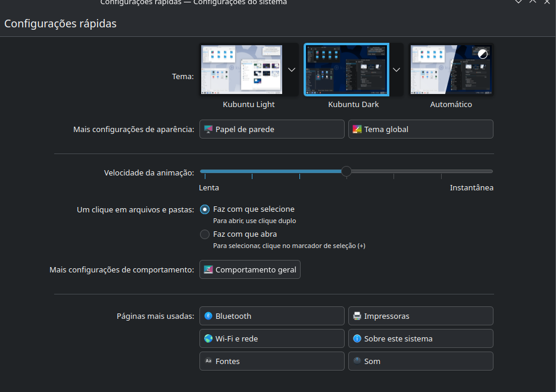Click the animation speed slider handle

pos(346,171)
